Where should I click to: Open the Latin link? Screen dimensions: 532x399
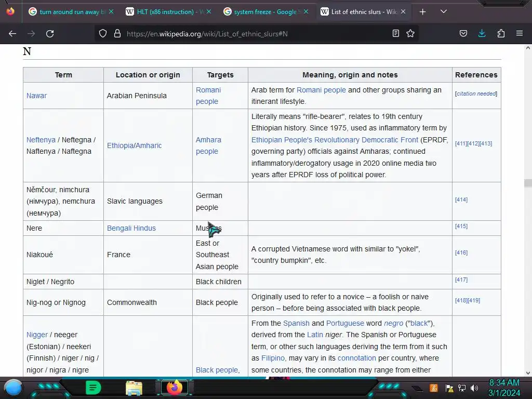click(315, 335)
